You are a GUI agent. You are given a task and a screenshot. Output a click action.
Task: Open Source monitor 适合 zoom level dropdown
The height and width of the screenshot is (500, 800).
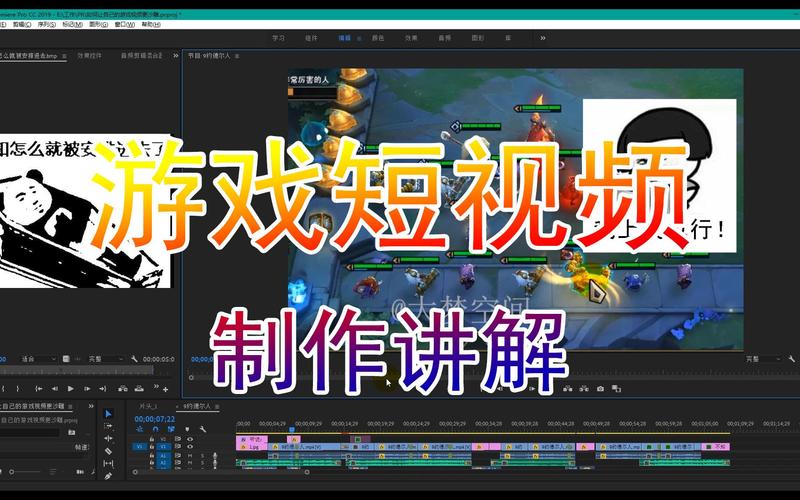tap(38, 359)
